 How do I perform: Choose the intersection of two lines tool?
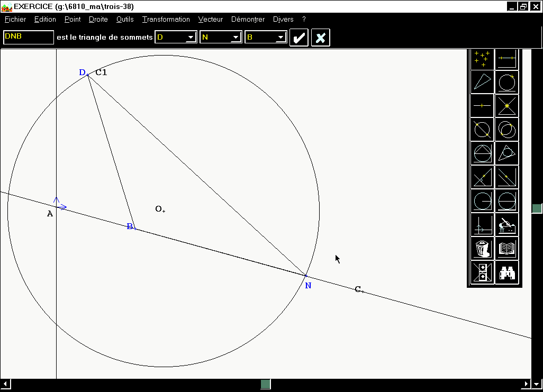pyautogui.click(x=507, y=106)
